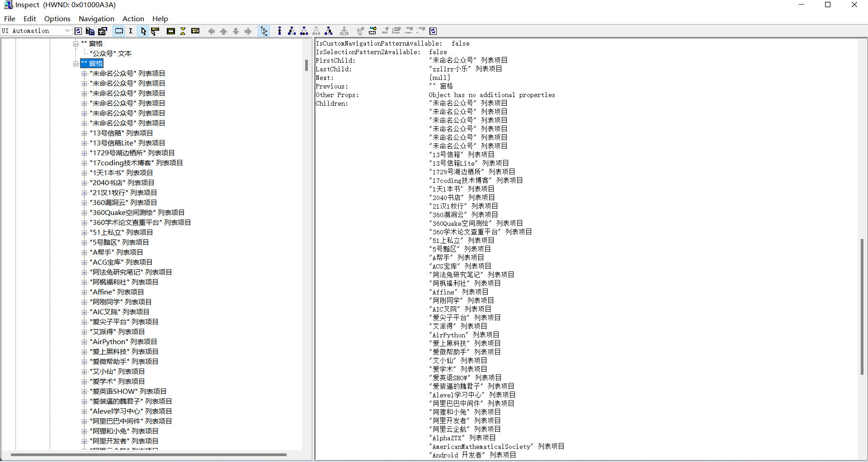Click the Navigate to First Child icon
The height and width of the screenshot is (462, 868).
point(292,31)
